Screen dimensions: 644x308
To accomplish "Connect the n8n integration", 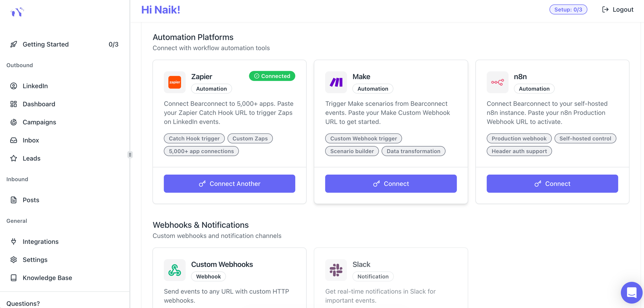I will click(552, 184).
